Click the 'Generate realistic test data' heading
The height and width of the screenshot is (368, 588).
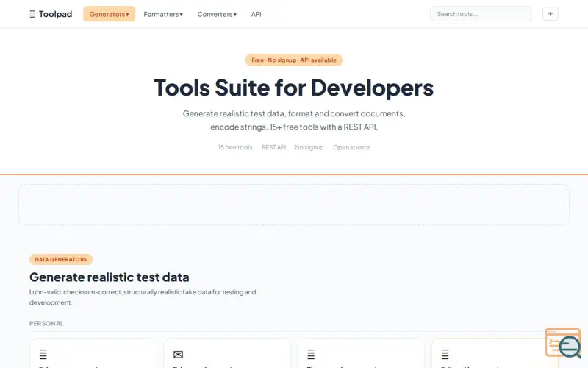109,277
